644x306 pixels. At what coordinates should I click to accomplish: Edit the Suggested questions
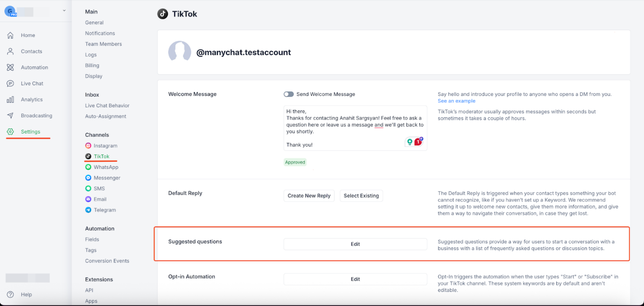[x=355, y=244]
